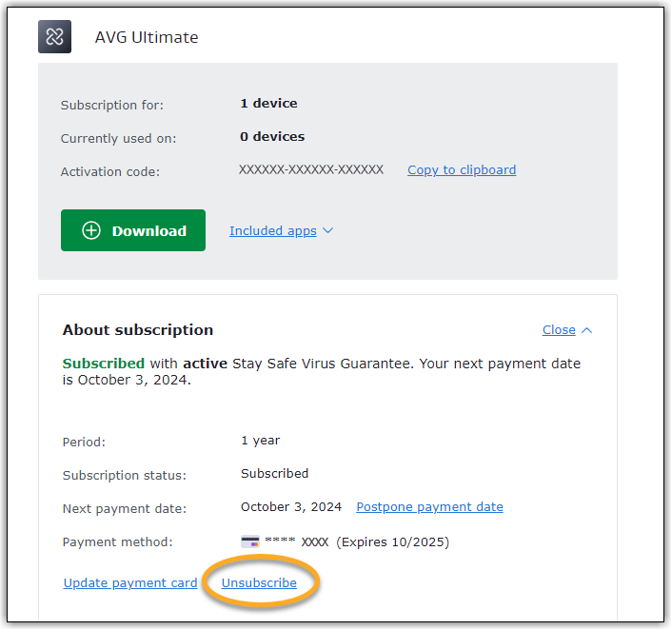Screen dimensions: 672x630
Task: Click the AVG Ultimate product icon
Action: [x=54, y=36]
